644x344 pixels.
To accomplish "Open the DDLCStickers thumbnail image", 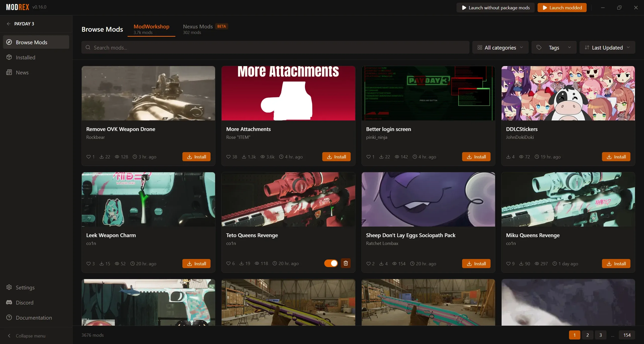I will pyautogui.click(x=568, y=93).
